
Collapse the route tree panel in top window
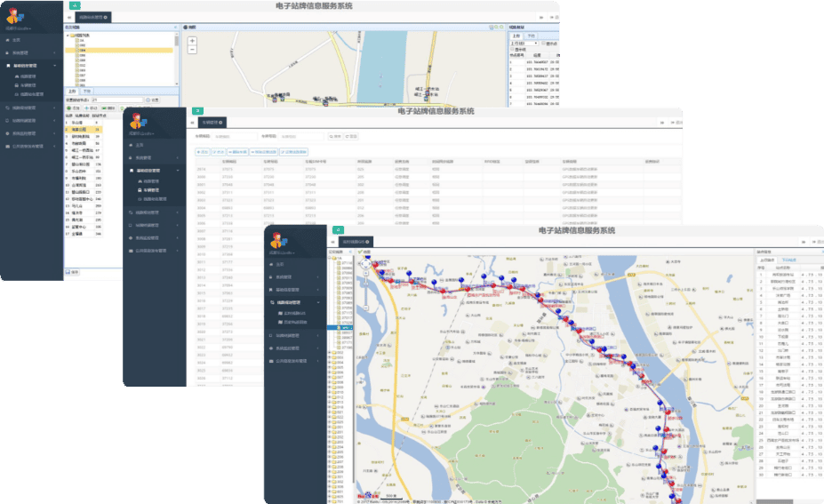175,27
